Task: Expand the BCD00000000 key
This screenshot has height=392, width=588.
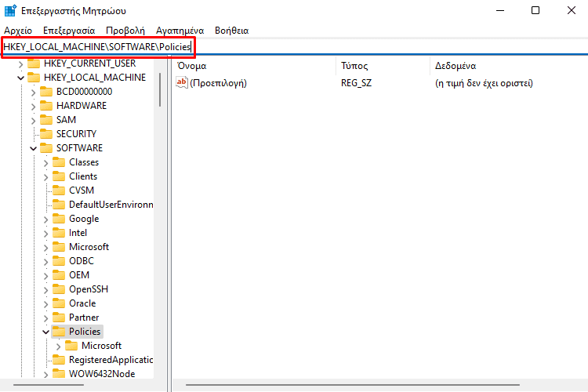Action: click(34, 93)
